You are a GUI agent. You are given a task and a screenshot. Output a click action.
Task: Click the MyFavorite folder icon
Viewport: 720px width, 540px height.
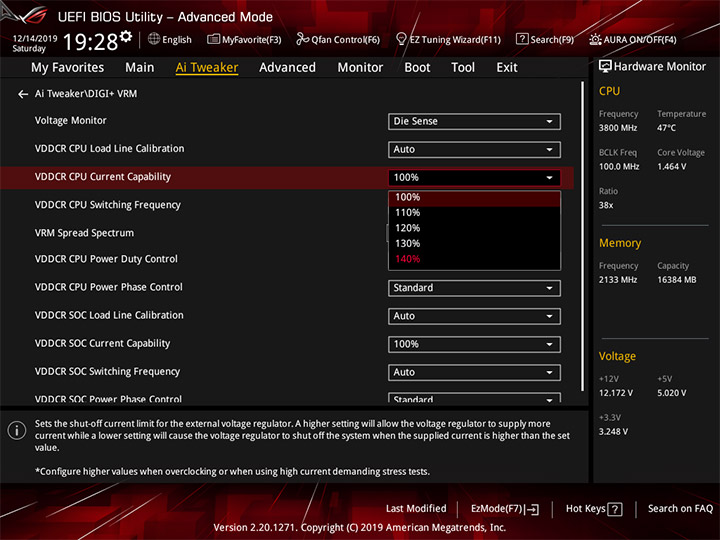[x=213, y=39]
